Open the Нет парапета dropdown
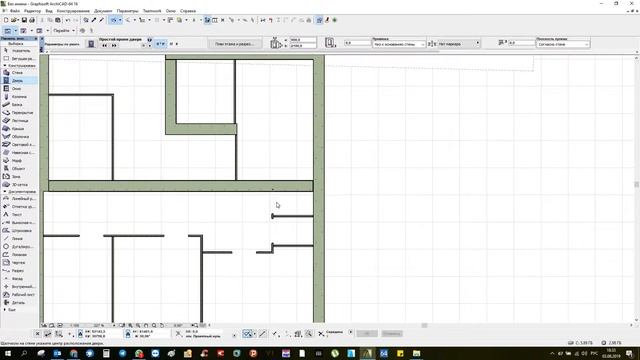 click(458, 44)
